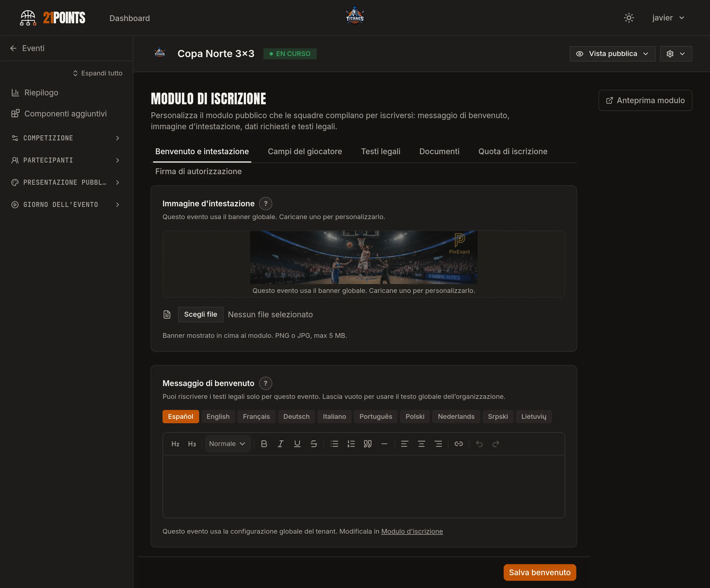Image resolution: width=710 pixels, height=588 pixels.
Task: Expand the COMPETIZIONE section
Action: pos(66,138)
